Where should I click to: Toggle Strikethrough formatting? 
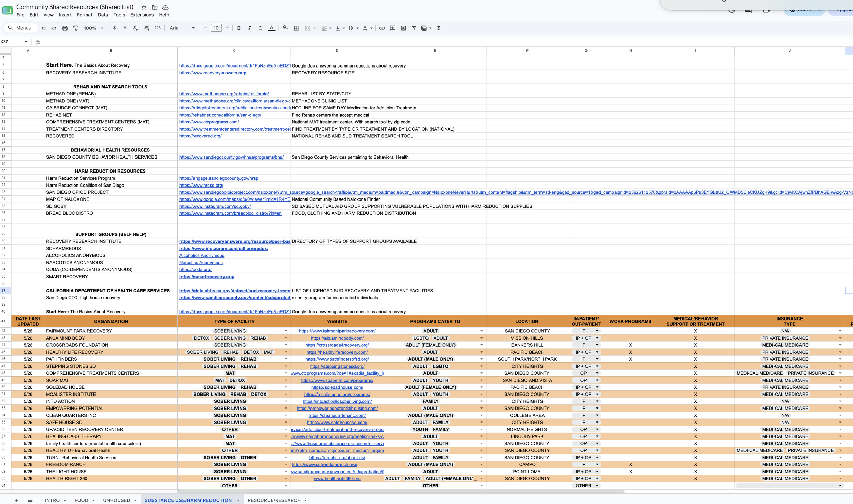(260, 28)
